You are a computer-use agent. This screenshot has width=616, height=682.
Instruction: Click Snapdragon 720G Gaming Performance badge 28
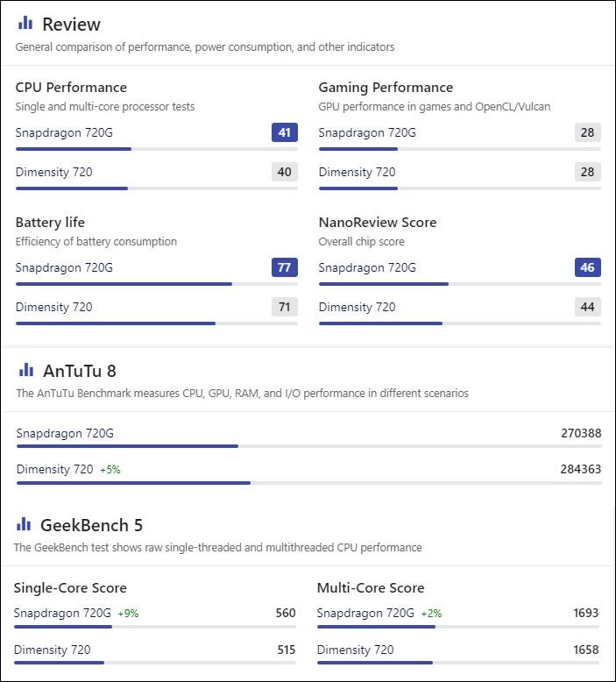pos(588,132)
